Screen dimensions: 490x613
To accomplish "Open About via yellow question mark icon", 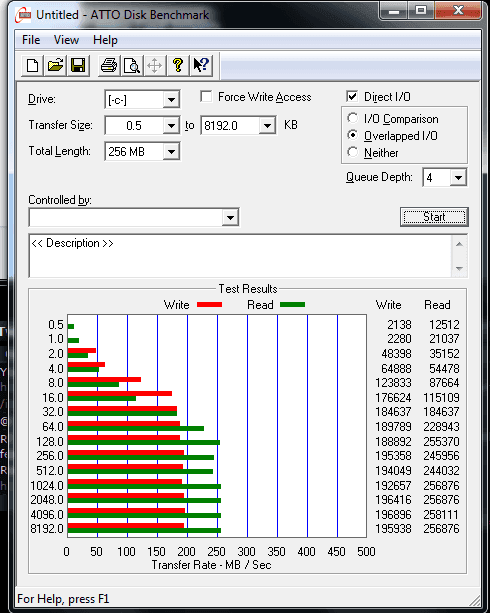I will [x=178, y=65].
